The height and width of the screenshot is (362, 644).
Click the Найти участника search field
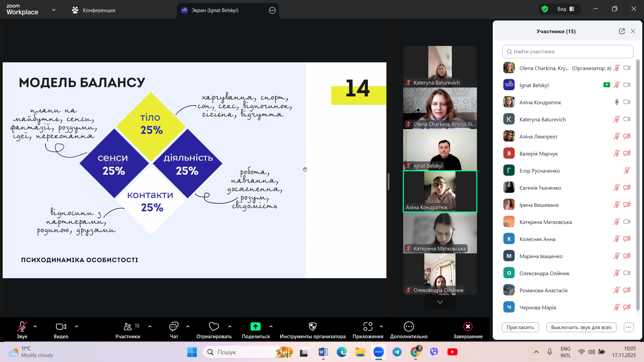click(568, 52)
